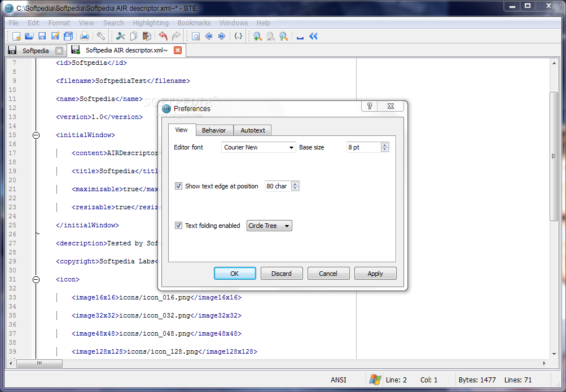Screen dimensions: 566x392
Task: Create a new file from toolbar
Action: pyautogui.click(x=16, y=37)
